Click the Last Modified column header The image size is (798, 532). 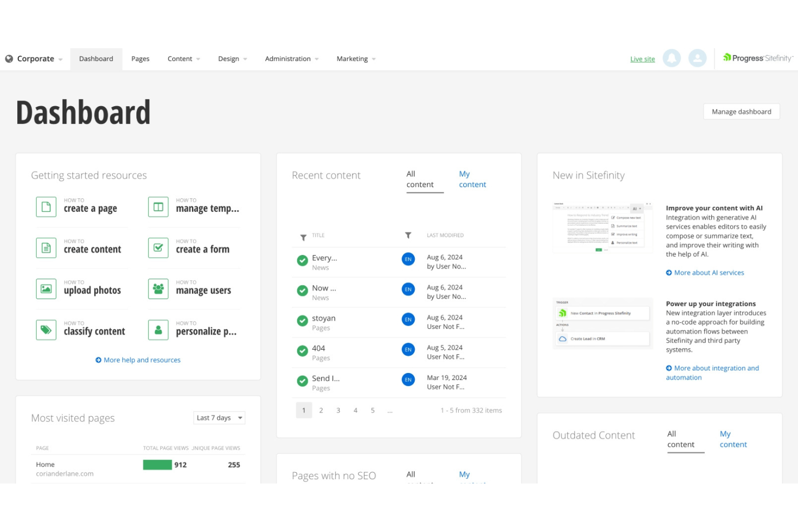tap(445, 236)
